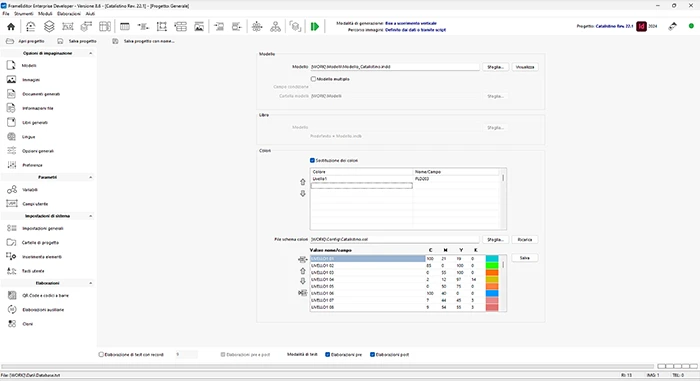The width and height of the screenshot is (700, 381).
Task: Open the File menu
Action: click(6, 14)
